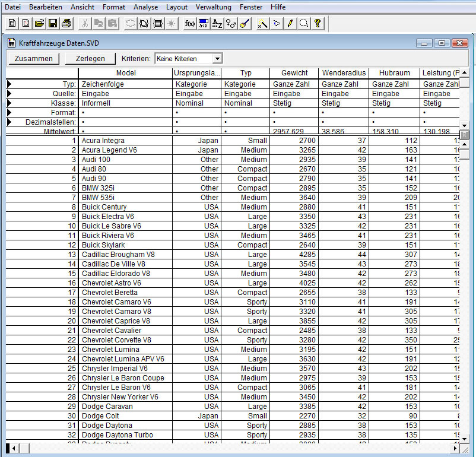Click the male/female symbols recode icon
Screen dimensions: 476x457
click(231, 23)
